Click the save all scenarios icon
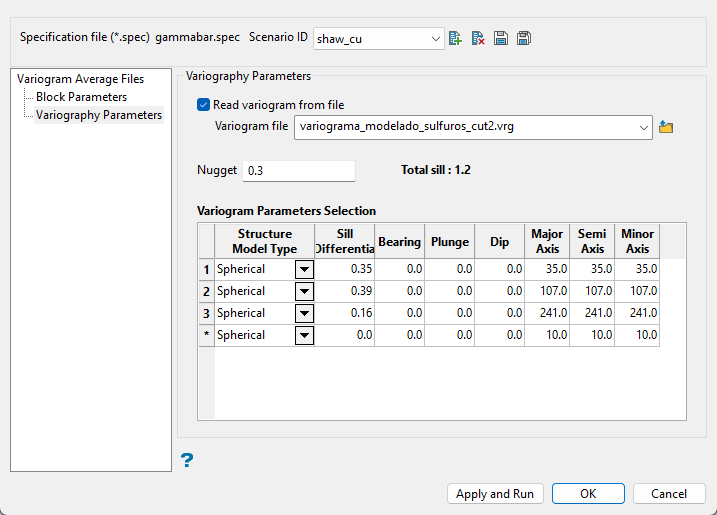The width and height of the screenshot is (717, 515). (x=524, y=38)
